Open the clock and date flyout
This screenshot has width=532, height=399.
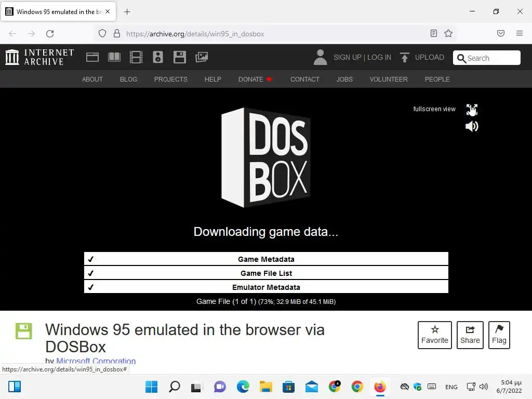509,387
